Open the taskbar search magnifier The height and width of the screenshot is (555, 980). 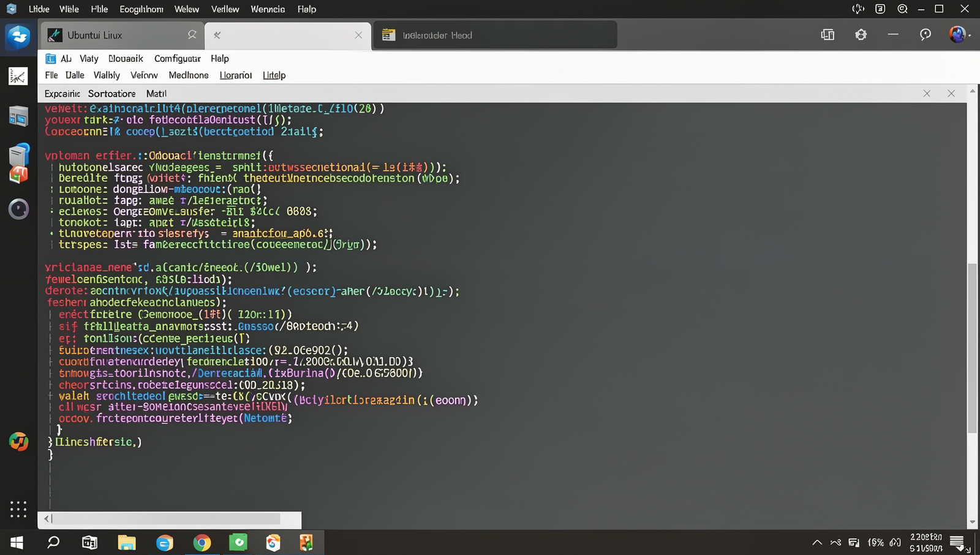pos(54,542)
